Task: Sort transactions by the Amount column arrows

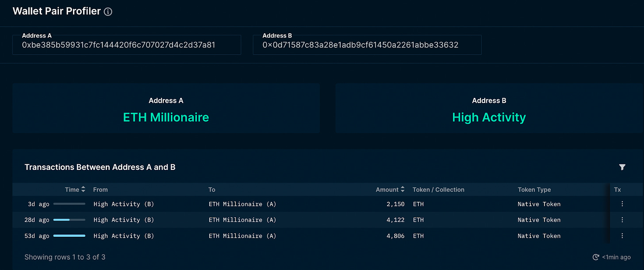Action: (402, 189)
